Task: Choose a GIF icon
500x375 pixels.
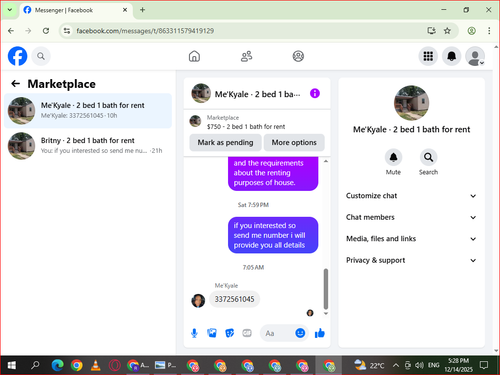Action: (247, 333)
